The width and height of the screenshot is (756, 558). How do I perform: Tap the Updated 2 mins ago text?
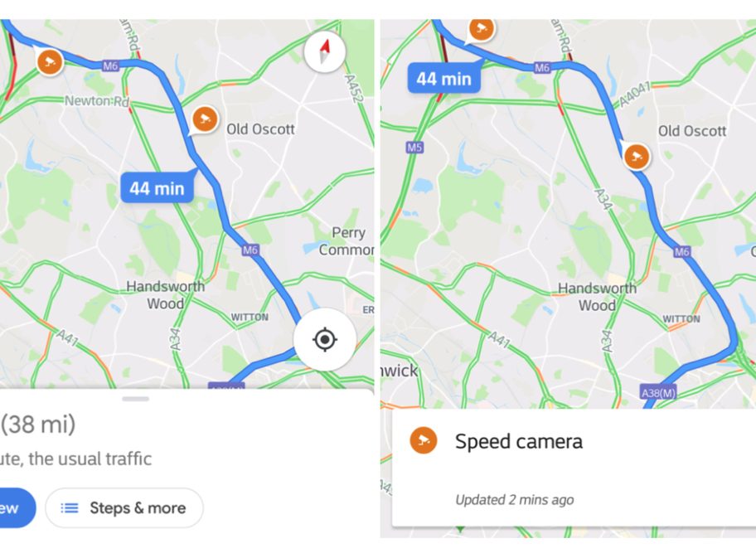[515, 500]
